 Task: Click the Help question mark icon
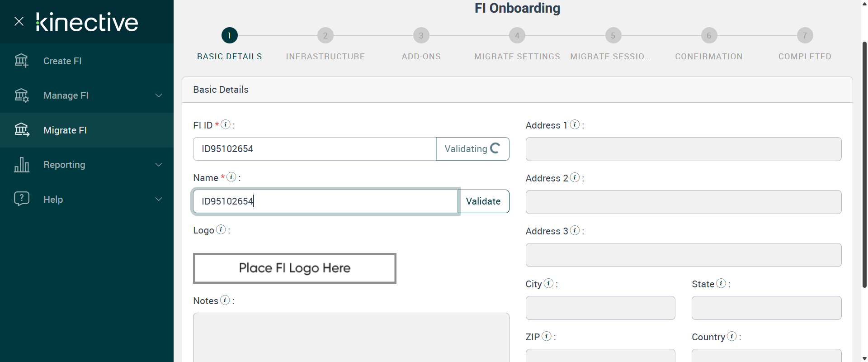pos(21,199)
